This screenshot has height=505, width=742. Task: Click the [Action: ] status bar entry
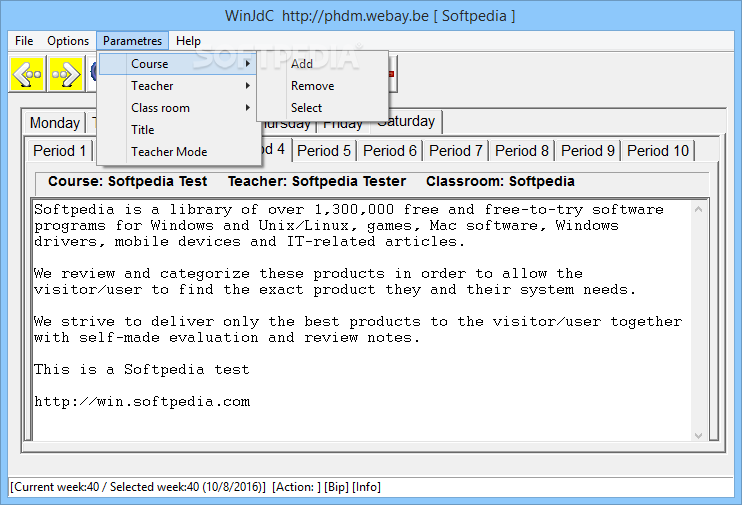[x=297, y=487]
